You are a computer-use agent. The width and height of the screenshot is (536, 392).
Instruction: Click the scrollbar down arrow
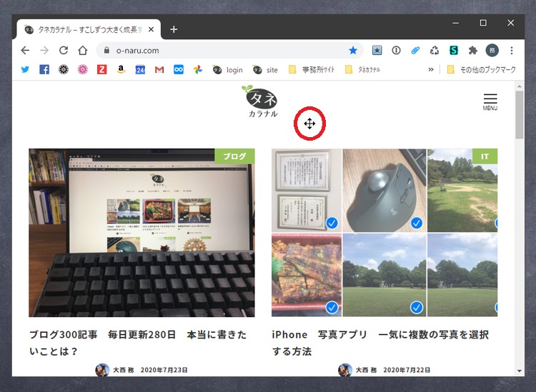tap(520, 371)
